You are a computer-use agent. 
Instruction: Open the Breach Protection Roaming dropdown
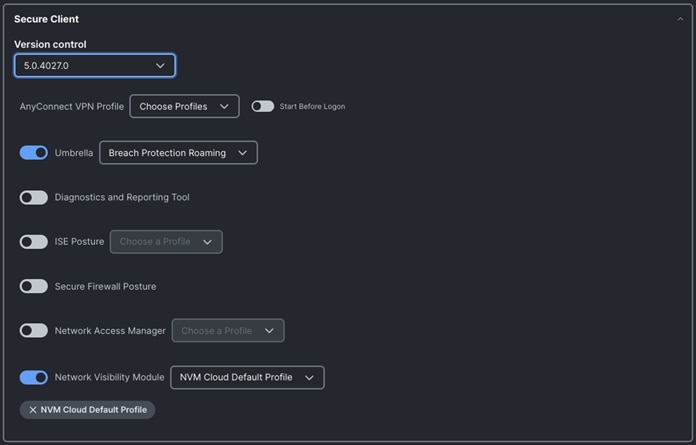pyautogui.click(x=178, y=153)
